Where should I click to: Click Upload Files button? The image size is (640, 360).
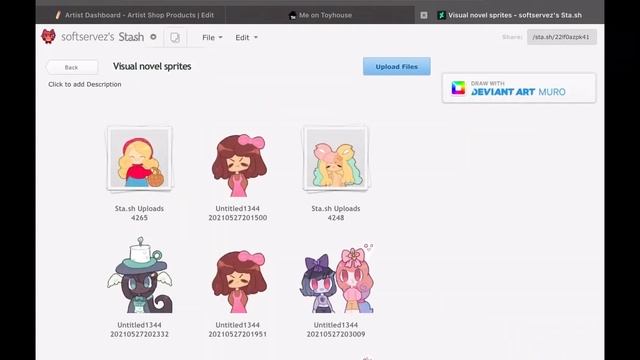click(x=396, y=67)
